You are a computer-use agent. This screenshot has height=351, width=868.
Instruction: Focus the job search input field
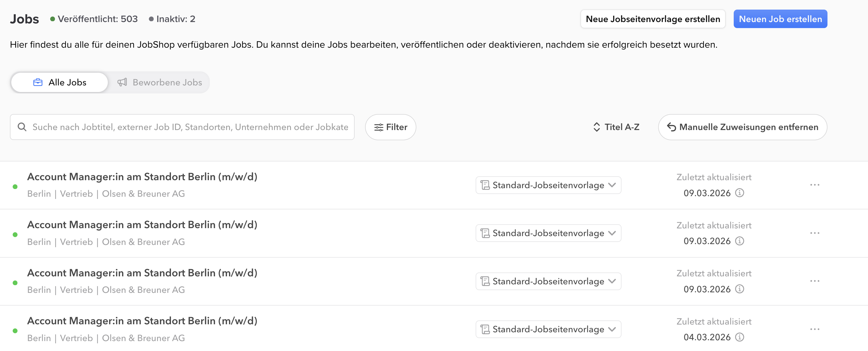click(190, 127)
